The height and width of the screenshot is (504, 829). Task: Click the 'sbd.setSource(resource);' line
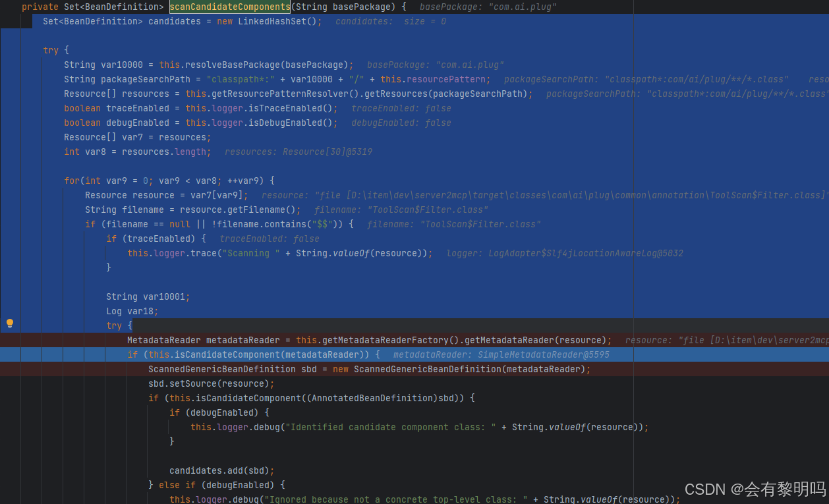tap(212, 383)
